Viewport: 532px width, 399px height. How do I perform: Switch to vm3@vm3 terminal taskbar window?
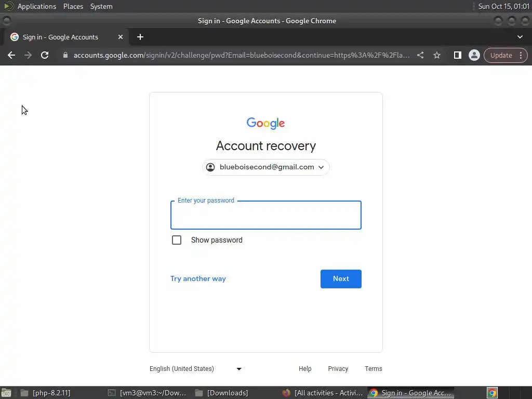click(147, 393)
